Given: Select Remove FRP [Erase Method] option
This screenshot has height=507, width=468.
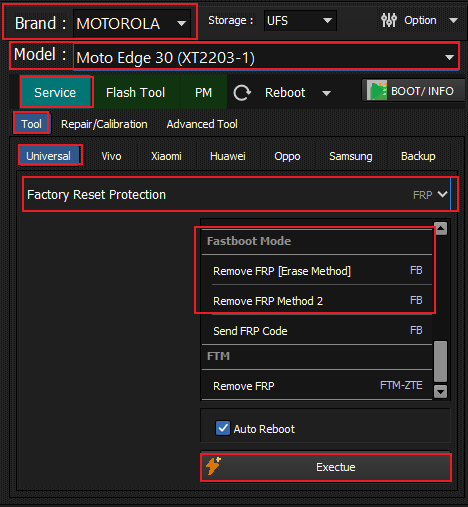Looking at the screenshot, I should [x=317, y=271].
